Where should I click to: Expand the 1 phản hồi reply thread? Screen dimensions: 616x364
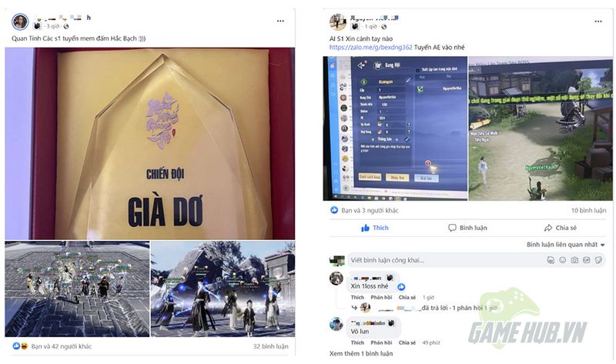467,308
